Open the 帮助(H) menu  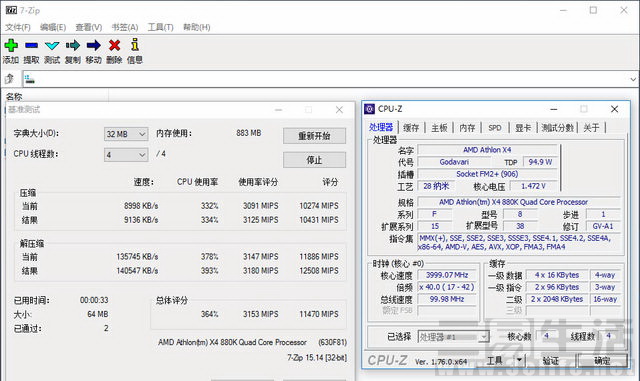(x=197, y=27)
